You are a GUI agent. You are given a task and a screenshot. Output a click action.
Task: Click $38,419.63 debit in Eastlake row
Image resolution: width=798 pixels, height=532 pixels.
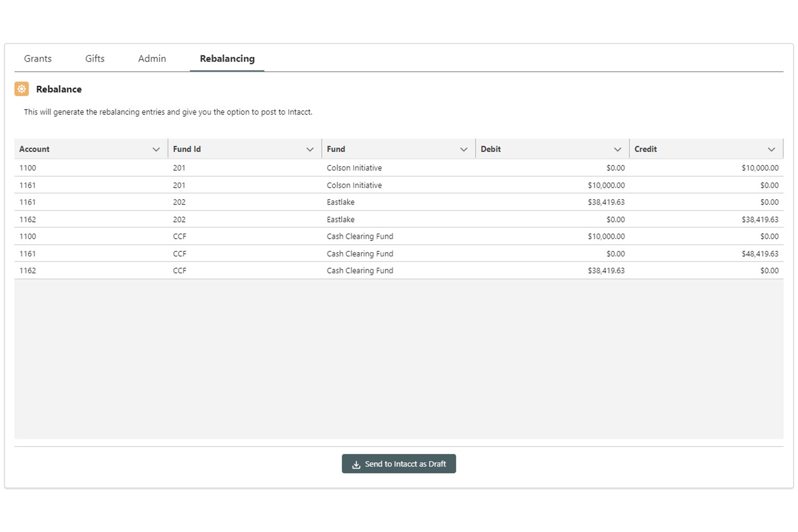606,202
